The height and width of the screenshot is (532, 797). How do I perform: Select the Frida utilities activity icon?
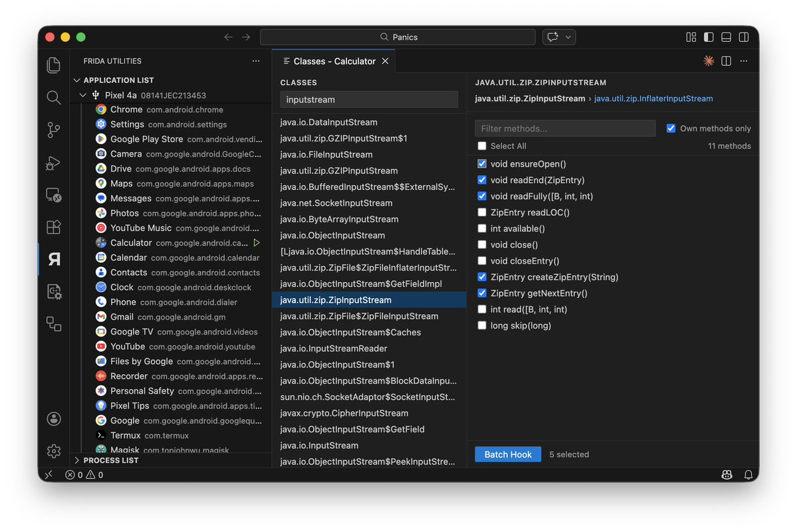[53, 259]
